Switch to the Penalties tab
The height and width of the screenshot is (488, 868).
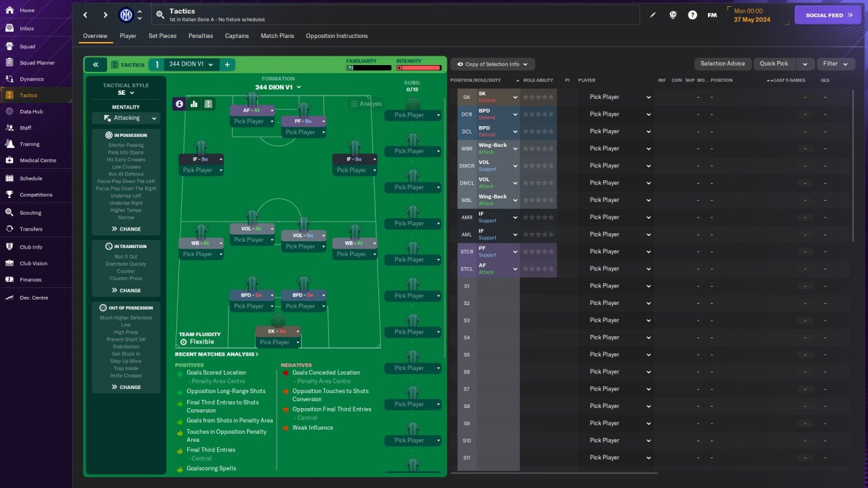click(x=201, y=36)
